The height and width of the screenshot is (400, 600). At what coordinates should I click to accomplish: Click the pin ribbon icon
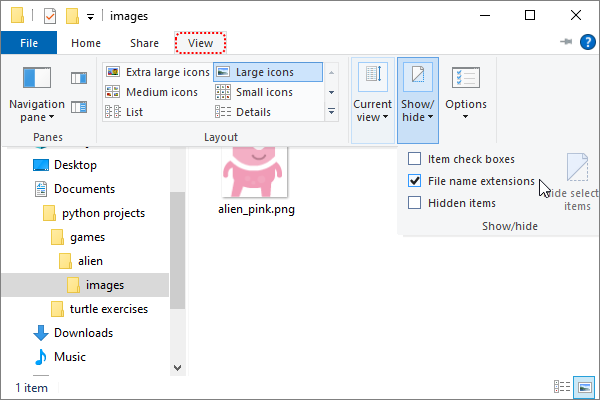pyautogui.click(x=566, y=41)
